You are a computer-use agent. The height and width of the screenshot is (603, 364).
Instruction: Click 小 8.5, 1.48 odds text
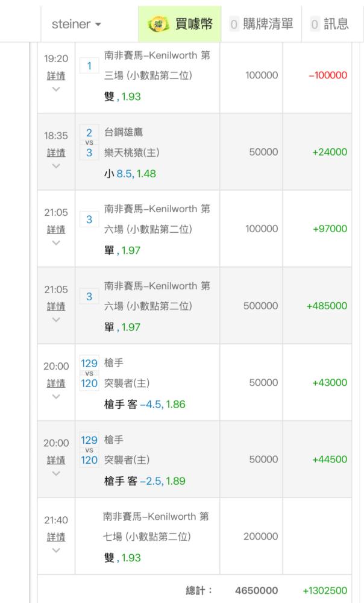(130, 174)
